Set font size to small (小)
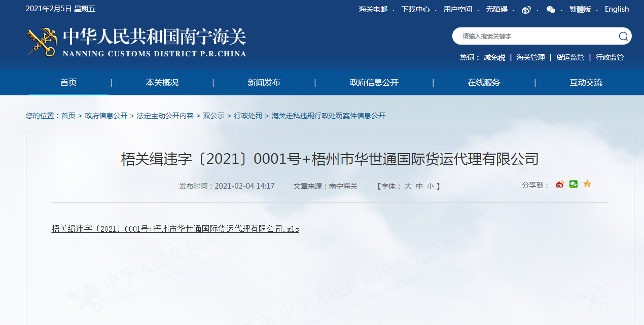This screenshot has width=644, height=325. pos(431,186)
